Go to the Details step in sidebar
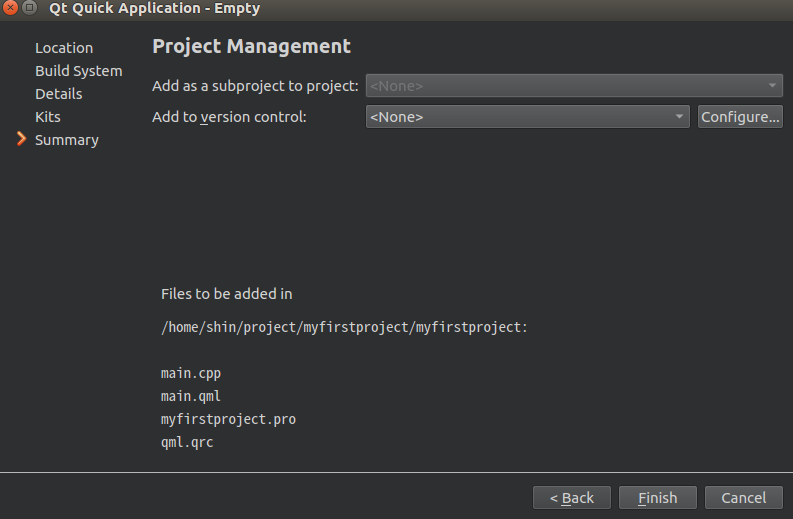 pyautogui.click(x=59, y=94)
